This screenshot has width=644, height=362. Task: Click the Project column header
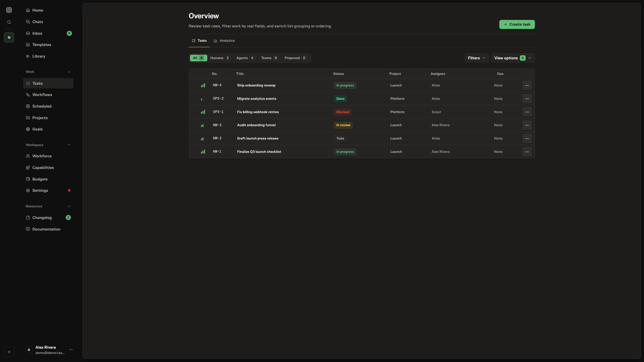point(395,74)
